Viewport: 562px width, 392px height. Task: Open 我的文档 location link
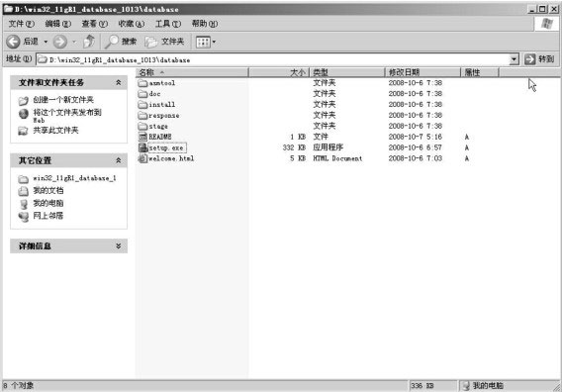pyautogui.click(x=48, y=190)
